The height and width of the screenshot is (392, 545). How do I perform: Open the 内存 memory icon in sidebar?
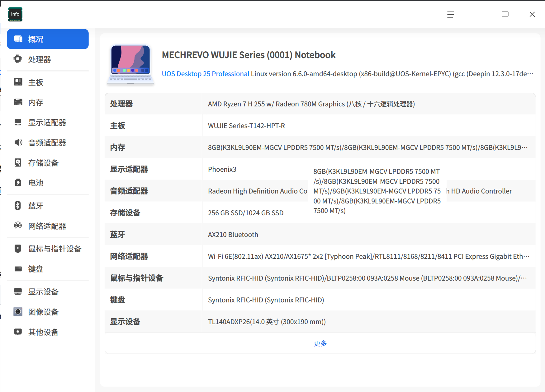(18, 102)
